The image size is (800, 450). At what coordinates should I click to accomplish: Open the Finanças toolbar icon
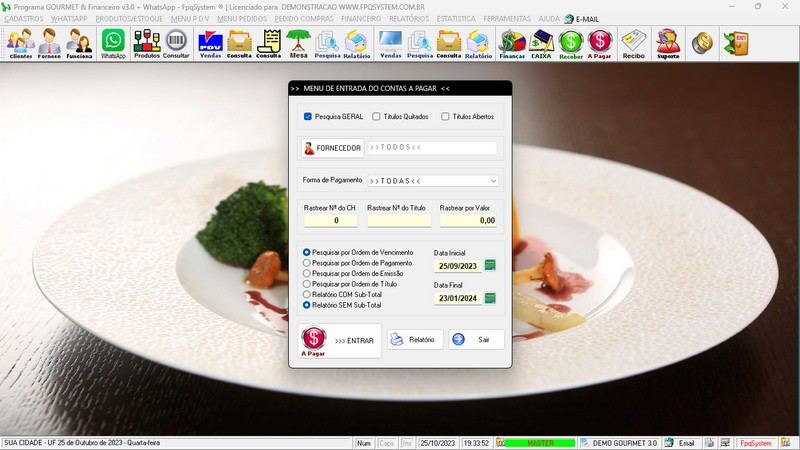512,43
